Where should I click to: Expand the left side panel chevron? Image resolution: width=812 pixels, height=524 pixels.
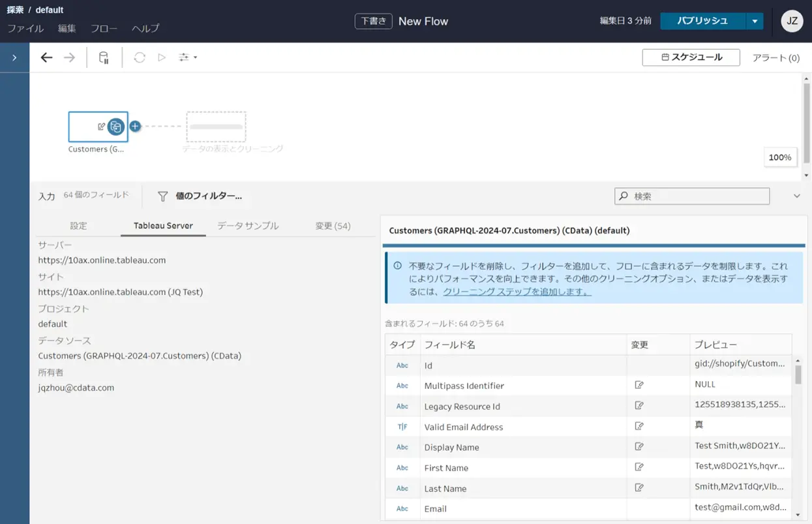[14, 57]
